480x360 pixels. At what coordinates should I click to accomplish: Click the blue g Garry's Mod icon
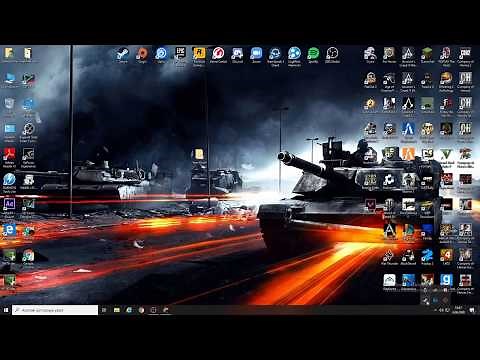446,280
